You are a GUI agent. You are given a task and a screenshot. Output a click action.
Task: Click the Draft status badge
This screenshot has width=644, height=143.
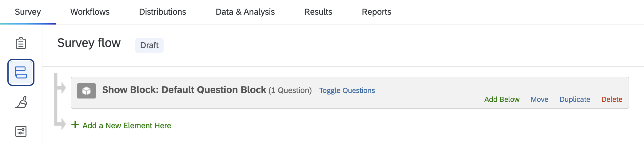coord(149,45)
